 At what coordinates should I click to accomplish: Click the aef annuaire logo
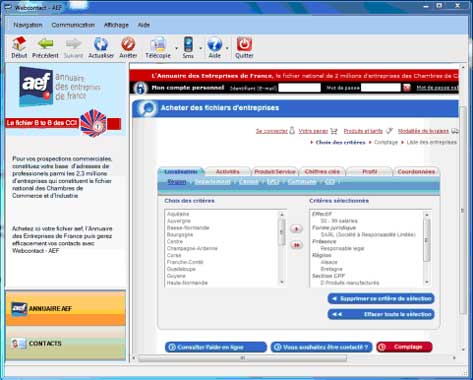[60, 86]
